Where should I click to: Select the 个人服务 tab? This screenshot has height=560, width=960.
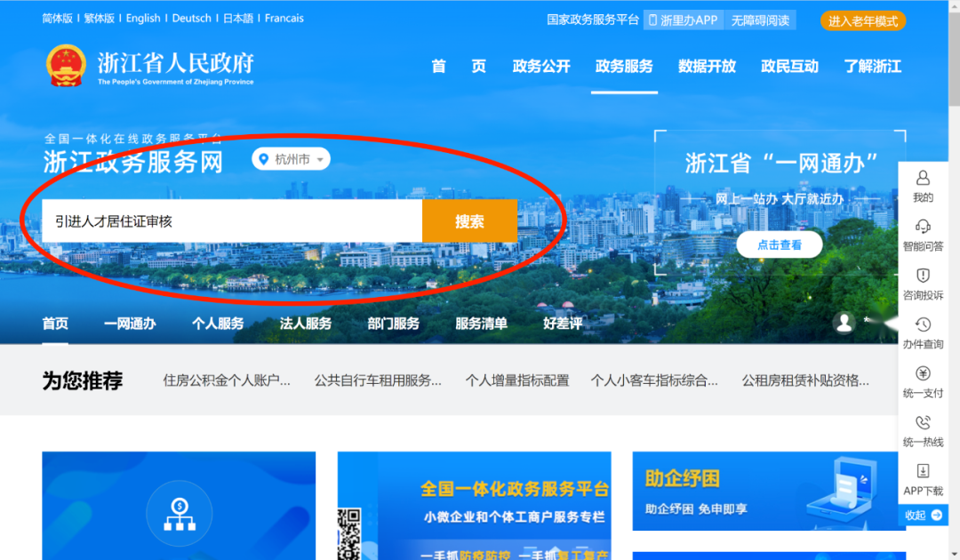coord(218,324)
